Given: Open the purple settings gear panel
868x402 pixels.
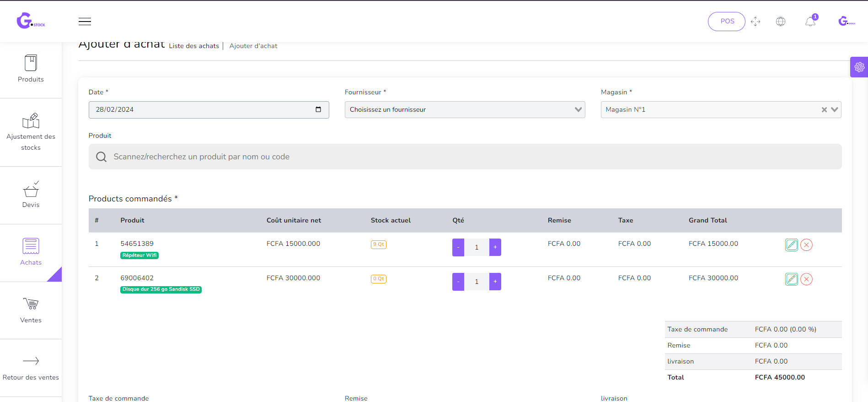Looking at the screenshot, I should pyautogui.click(x=859, y=67).
